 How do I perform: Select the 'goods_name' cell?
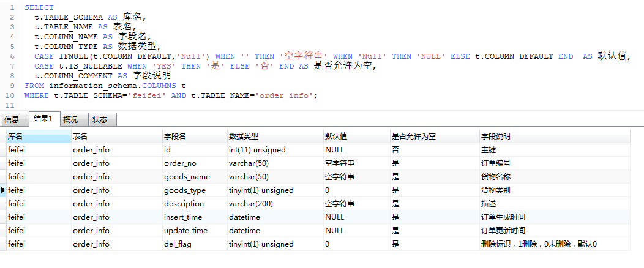click(195, 177)
